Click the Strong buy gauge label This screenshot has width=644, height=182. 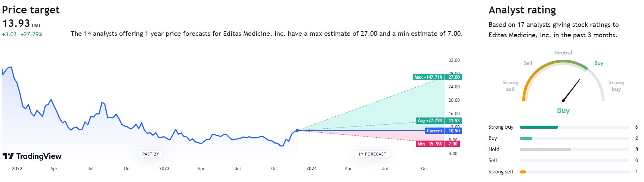point(616,86)
